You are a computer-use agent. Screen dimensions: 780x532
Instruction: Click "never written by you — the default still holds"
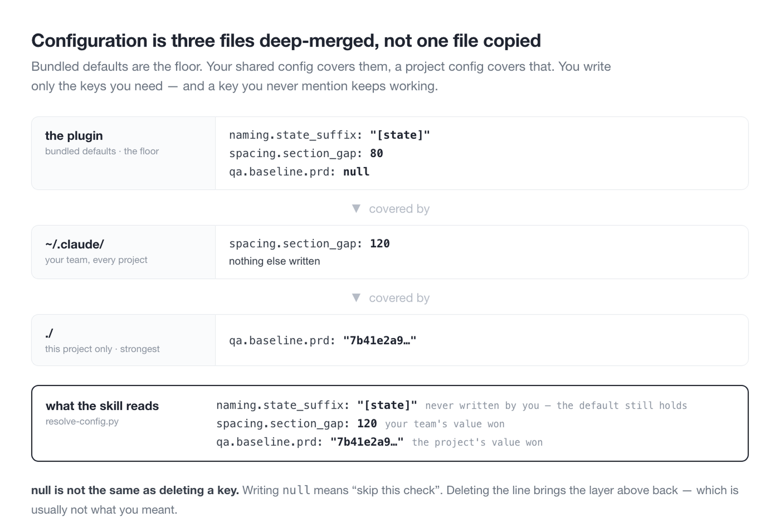pyautogui.click(x=556, y=406)
